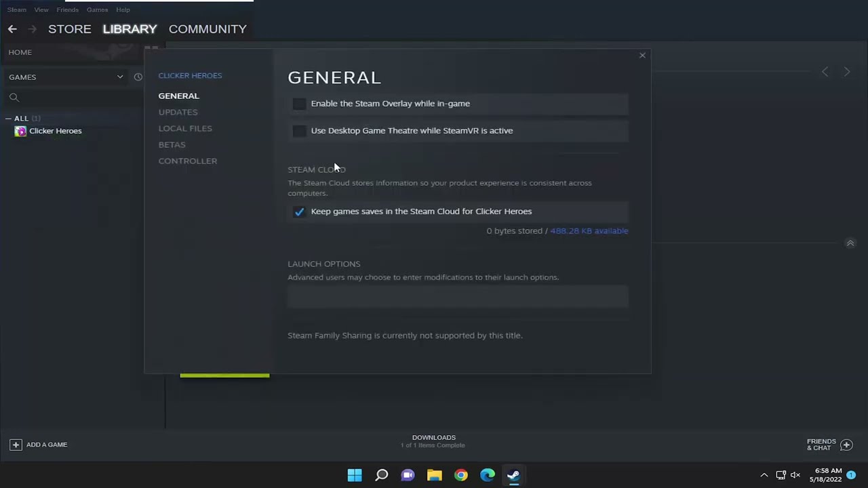Select Clicker Heroes in the library list

coord(55,131)
